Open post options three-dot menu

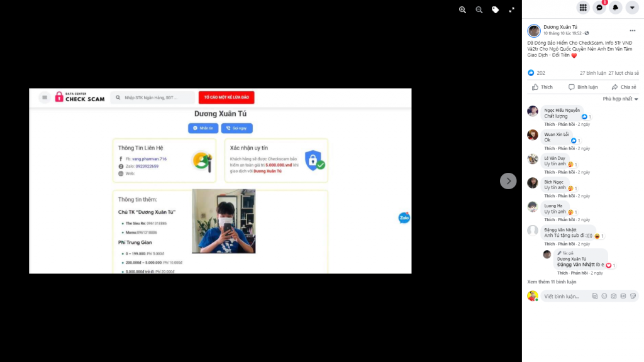[633, 31]
